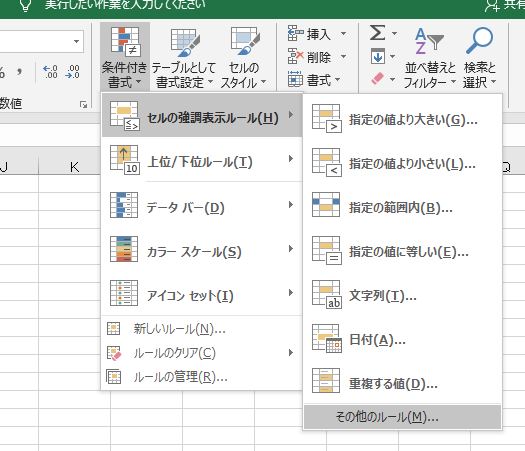Choose 新しいルール(N)... menu entry
This screenshot has height=451, width=525.
click(202, 329)
